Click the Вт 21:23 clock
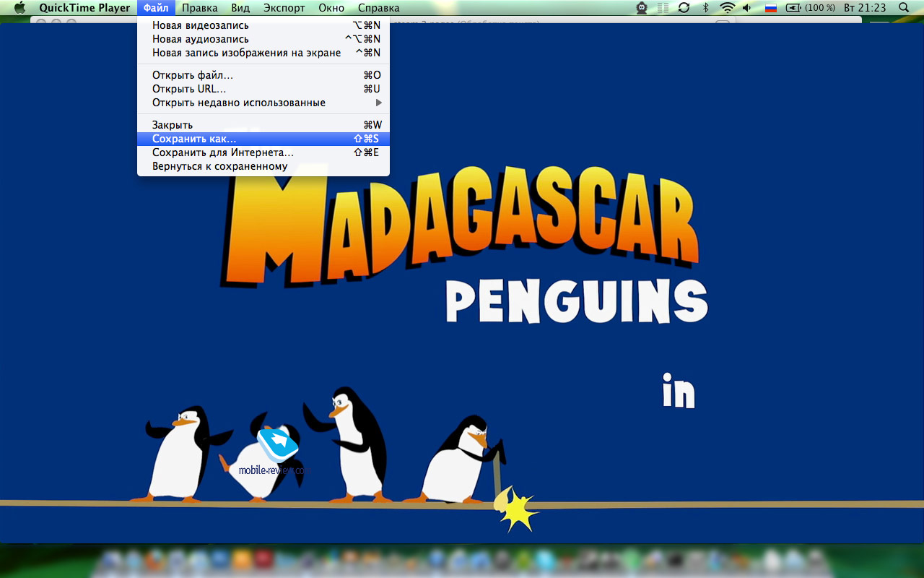This screenshot has height=578, width=924. pos(864,8)
